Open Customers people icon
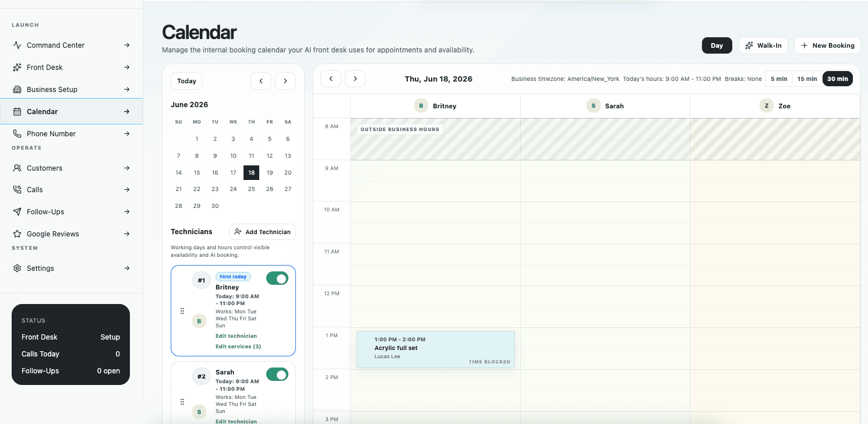Screen dimensions: 868x424 17,168
